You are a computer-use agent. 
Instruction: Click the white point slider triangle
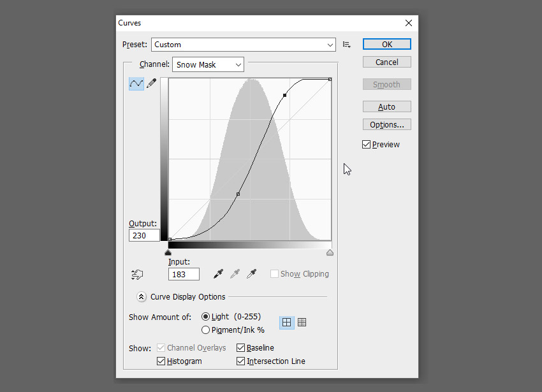330,252
